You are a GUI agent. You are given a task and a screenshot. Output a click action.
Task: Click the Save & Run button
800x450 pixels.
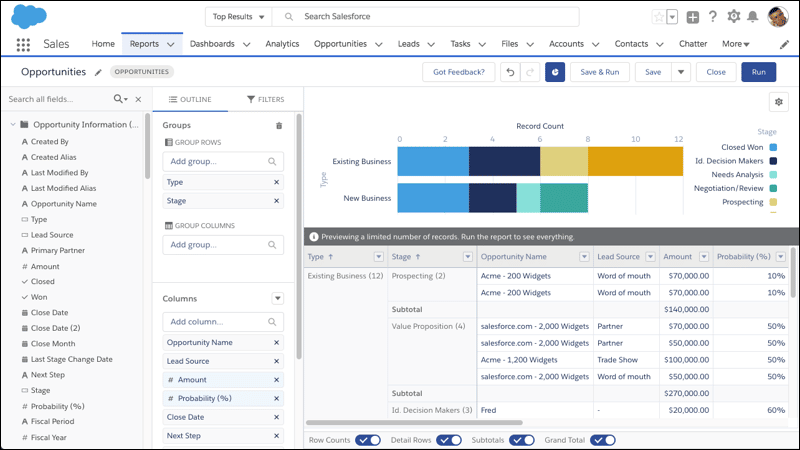pos(599,72)
